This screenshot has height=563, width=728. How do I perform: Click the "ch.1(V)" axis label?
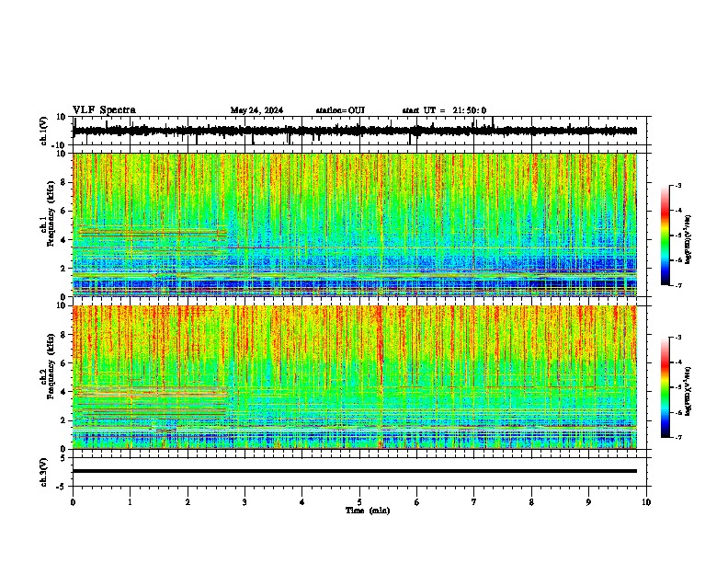tap(44, 131)
